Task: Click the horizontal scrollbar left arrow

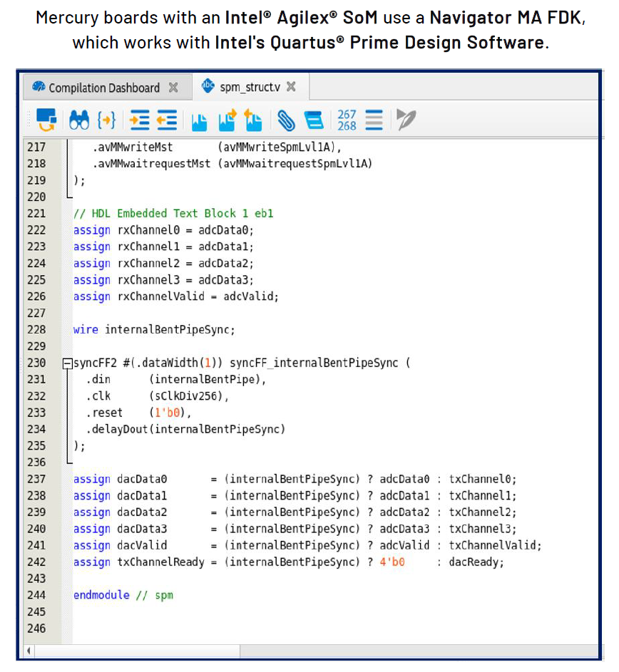Action: (29, 651)
